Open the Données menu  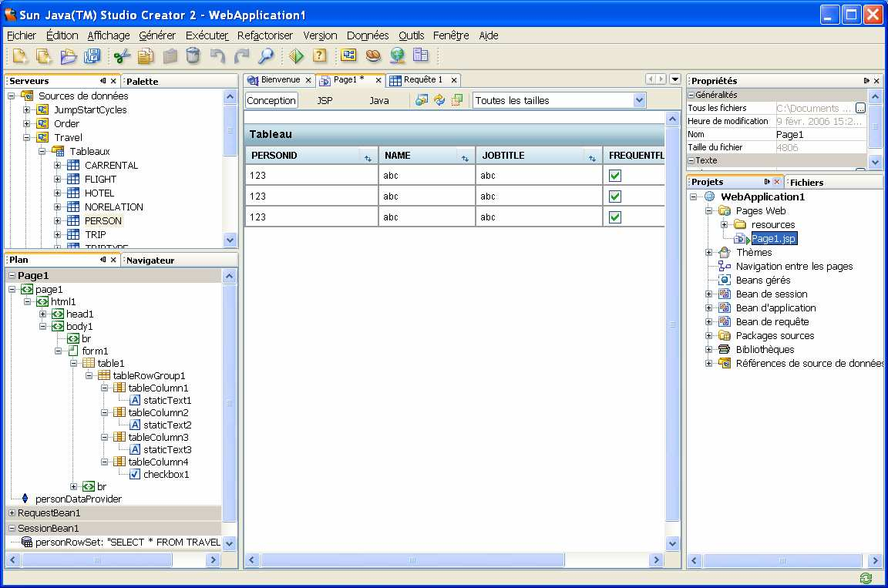tap(368, 35)
